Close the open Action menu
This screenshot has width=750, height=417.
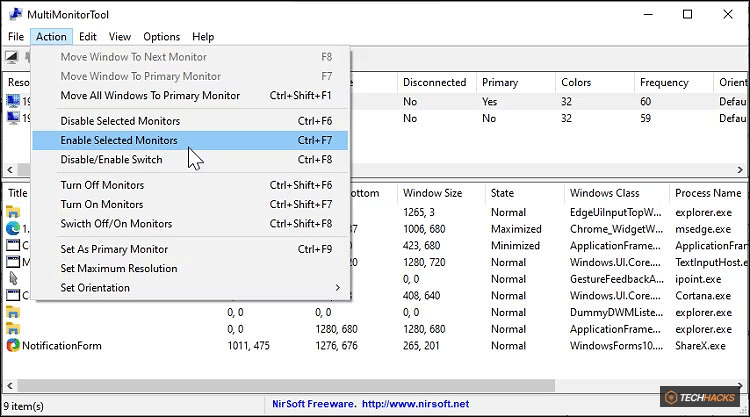pos(51,37)
